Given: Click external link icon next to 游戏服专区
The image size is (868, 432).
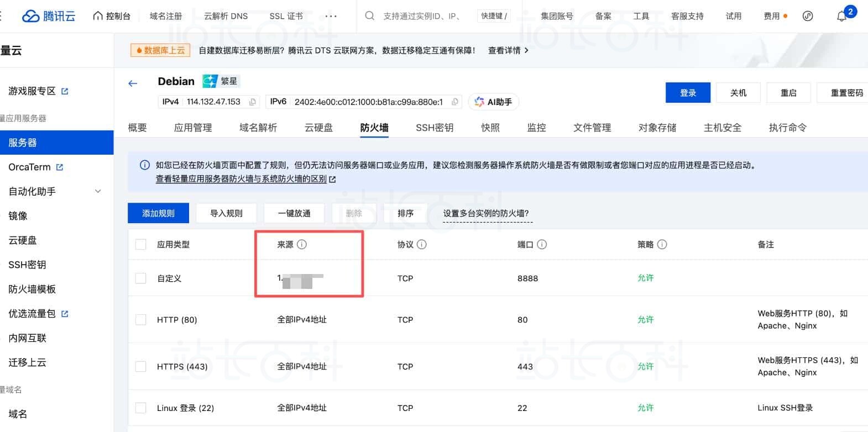Looking at the screenshot, I should tap(65, 91).
